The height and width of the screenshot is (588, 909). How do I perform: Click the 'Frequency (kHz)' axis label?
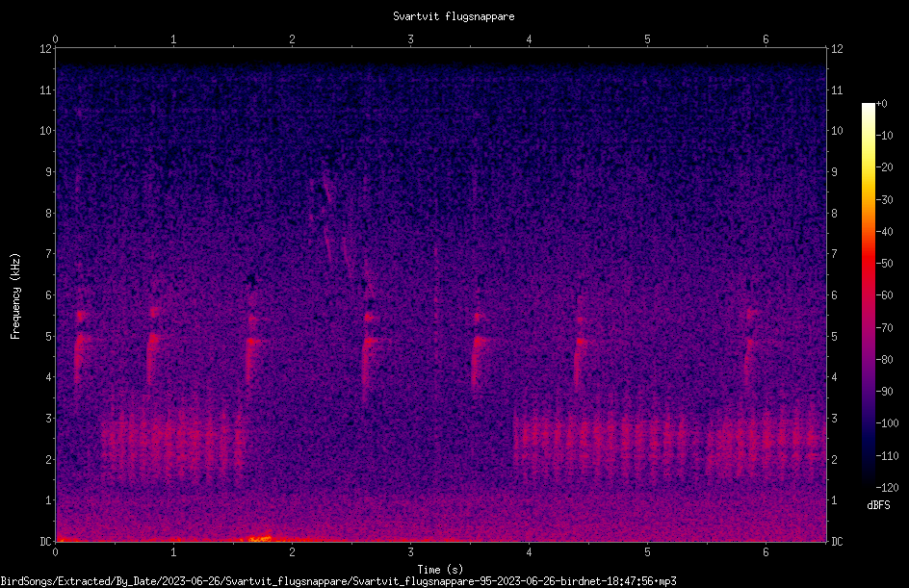point(15,296)
